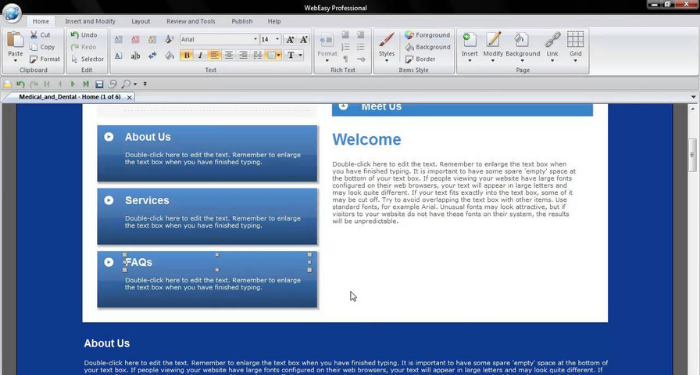Toggle align text right

coord(243,55)
